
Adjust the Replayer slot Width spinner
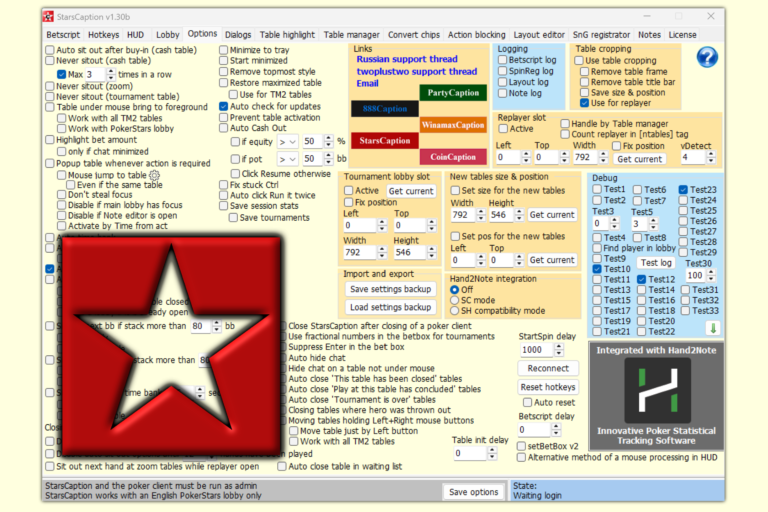(603, 157)
